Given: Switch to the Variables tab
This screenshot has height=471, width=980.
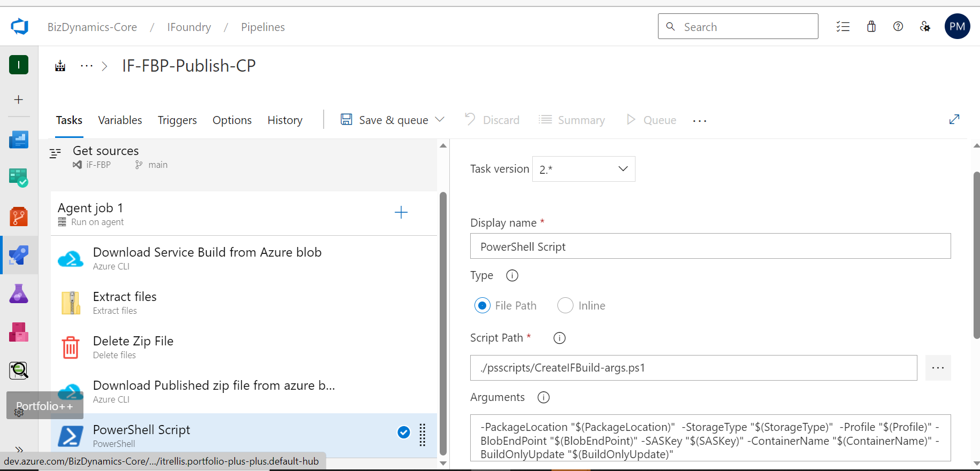Looking at the screenshot, I should (x=120, y=120).
